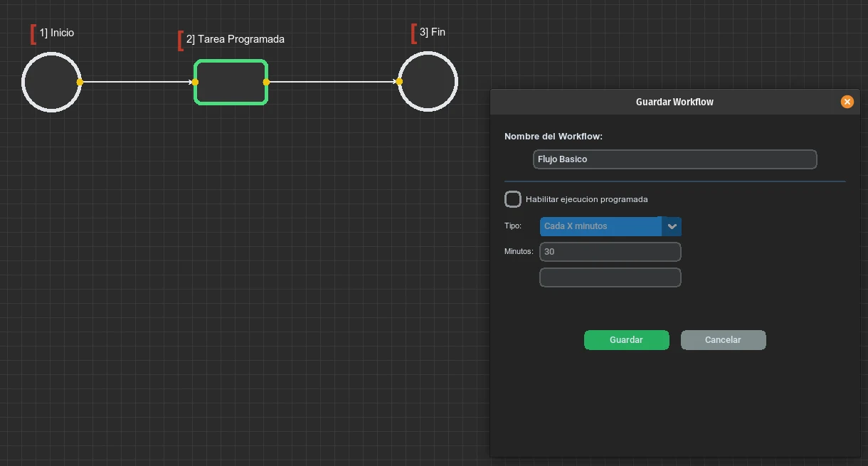Viewport: 868px width, 466px height.
Task: Click 'Cada X minutos' selected value
Action: [576, 226]
